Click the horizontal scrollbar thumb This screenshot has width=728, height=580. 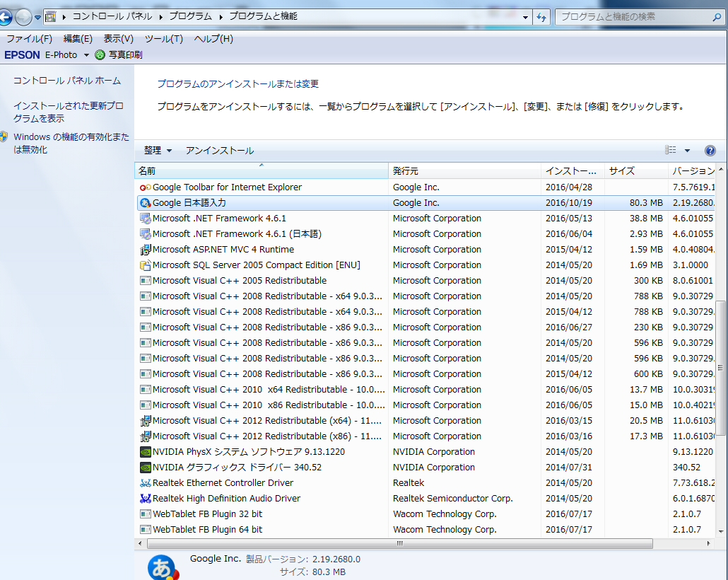tap(400, 543)
